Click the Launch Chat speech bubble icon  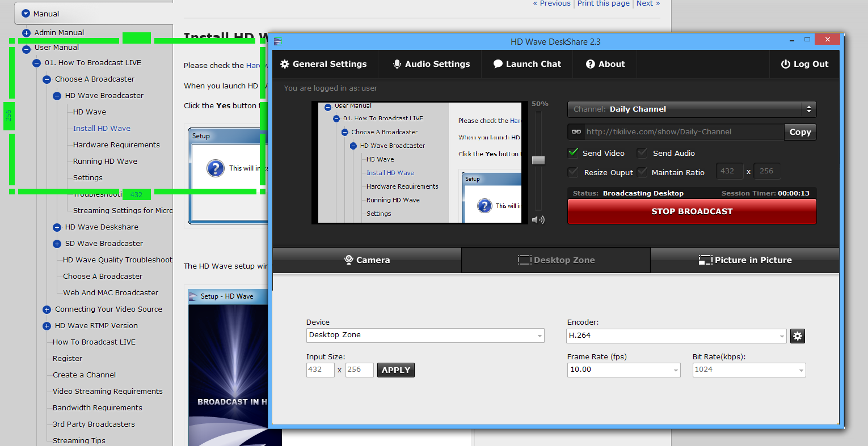pos(498,64)
